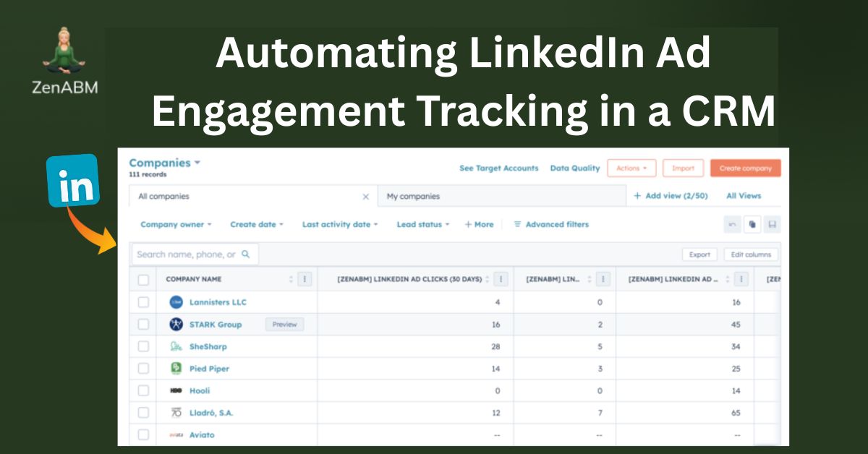The height and width of the screenshot is (454, 868).
Task: Open All Views link
Action: coord(744,196)
